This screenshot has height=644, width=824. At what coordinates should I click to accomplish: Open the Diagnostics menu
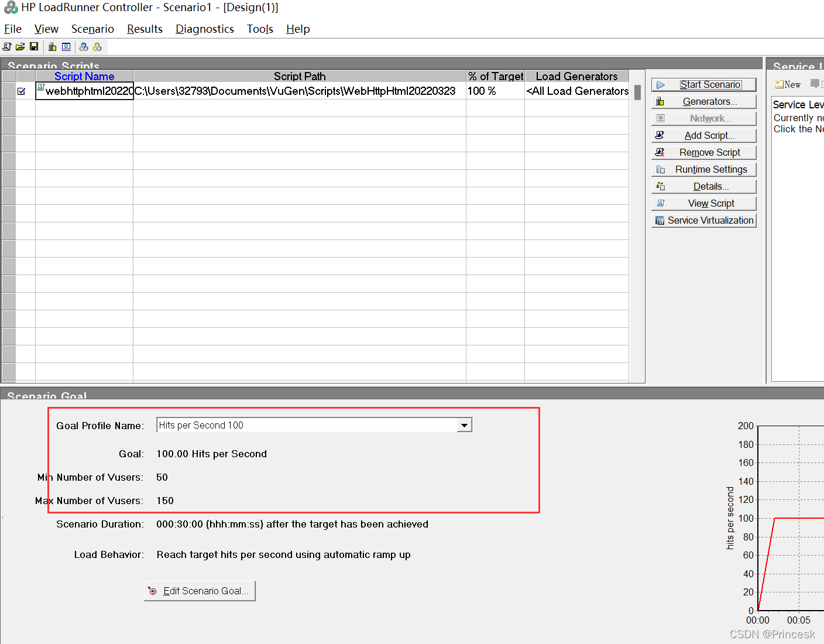[205, 29]
